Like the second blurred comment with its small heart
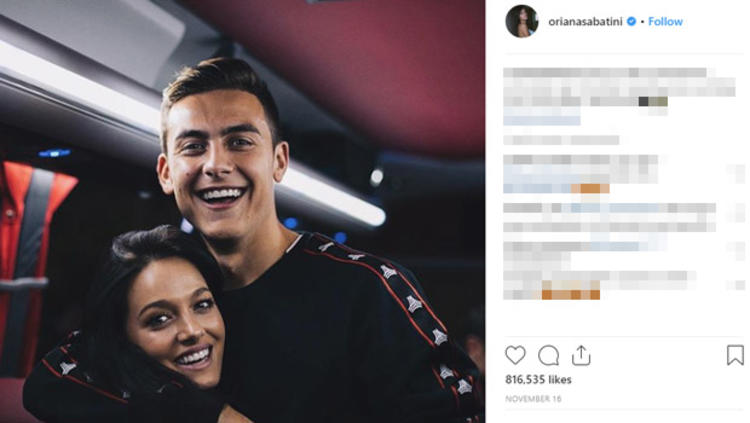The image size is (750, 423). [x=737, y=212]
